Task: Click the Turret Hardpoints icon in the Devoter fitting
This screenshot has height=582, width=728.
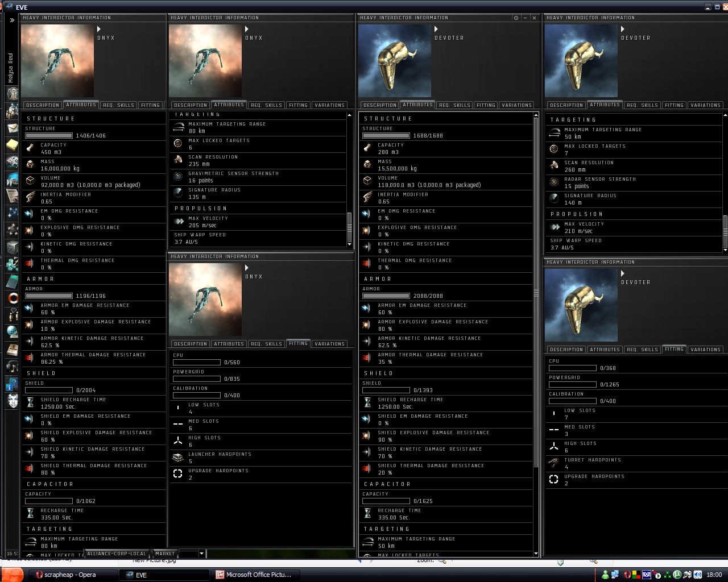Action: click(554, 463)
